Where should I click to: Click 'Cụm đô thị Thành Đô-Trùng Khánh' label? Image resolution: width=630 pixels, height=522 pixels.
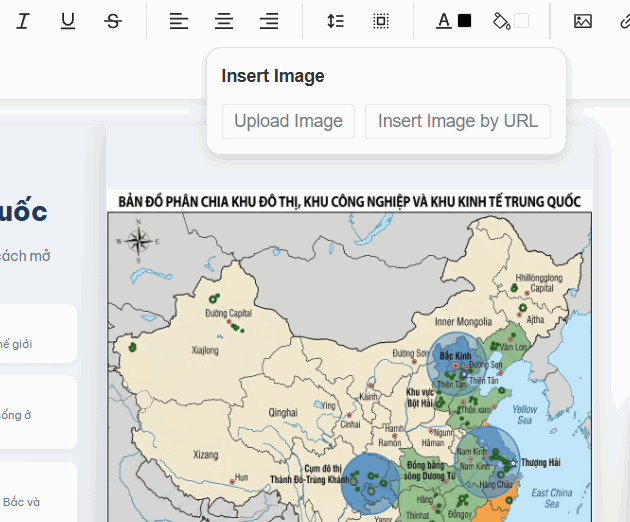pyautogui.click(x=310, y=474)
